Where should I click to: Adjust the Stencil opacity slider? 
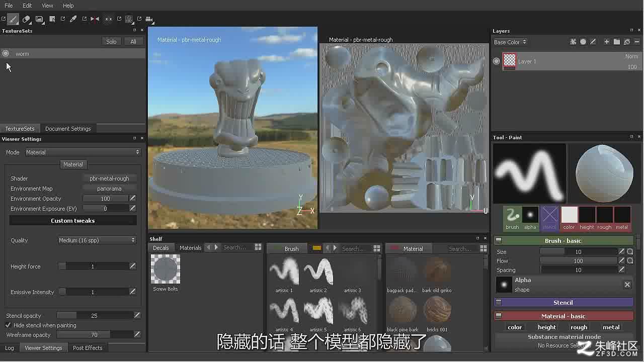tap(94, 315)
